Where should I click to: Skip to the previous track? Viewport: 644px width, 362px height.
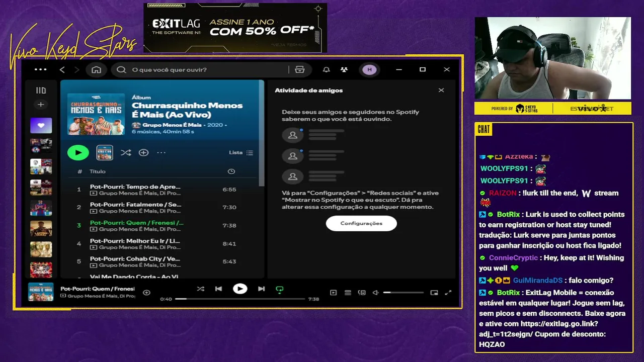click(218, 289)
